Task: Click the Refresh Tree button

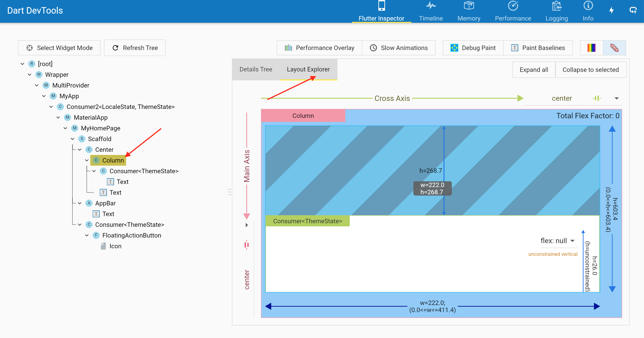Action: (x=135, y=48)
